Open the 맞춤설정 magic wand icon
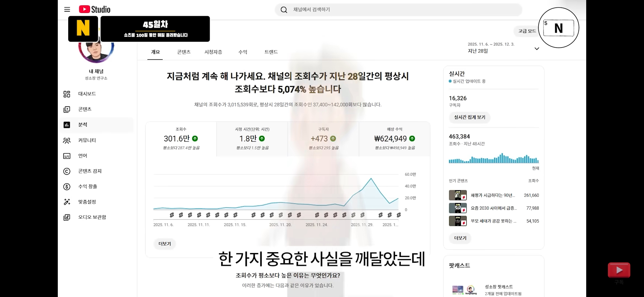 67,202
